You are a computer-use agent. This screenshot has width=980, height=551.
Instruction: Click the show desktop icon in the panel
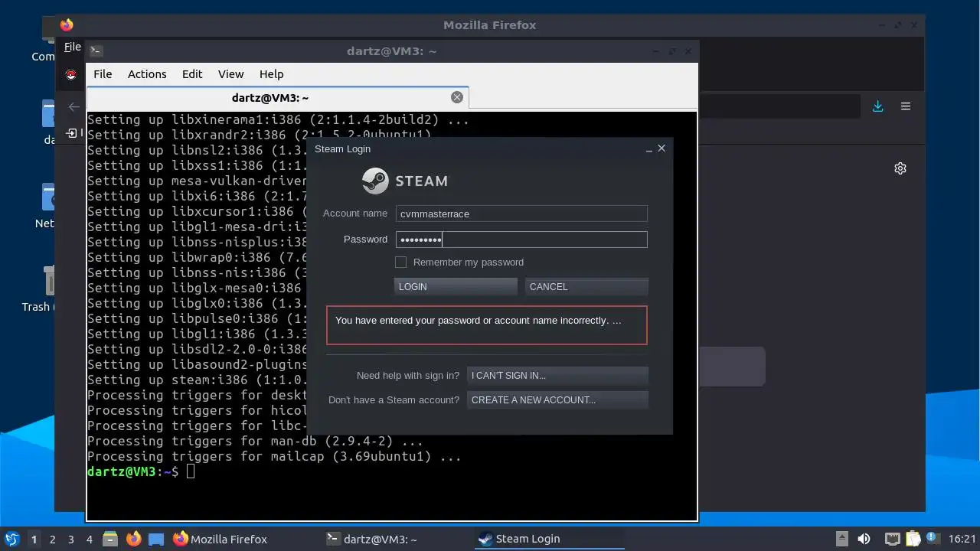156,539
